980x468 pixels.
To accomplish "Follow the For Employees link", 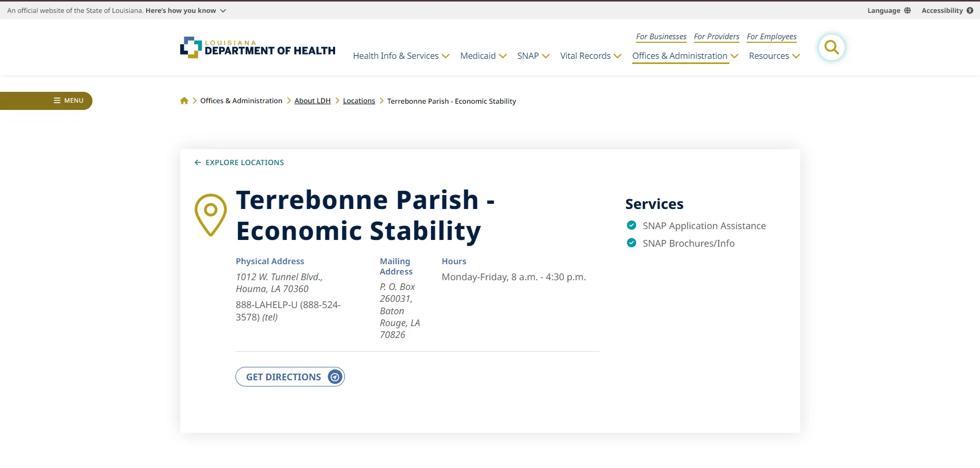I will pyautogui.click(x=771, y=37).
